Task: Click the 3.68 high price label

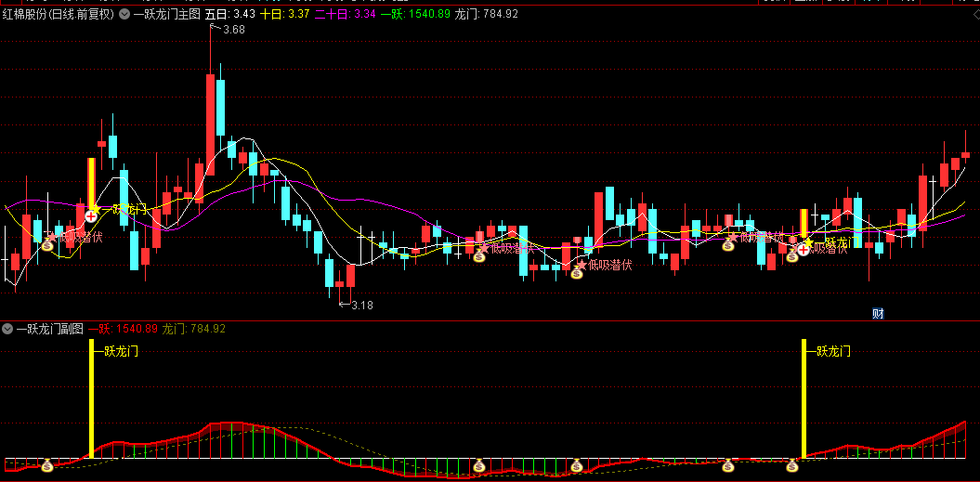Action: (234, 30)
